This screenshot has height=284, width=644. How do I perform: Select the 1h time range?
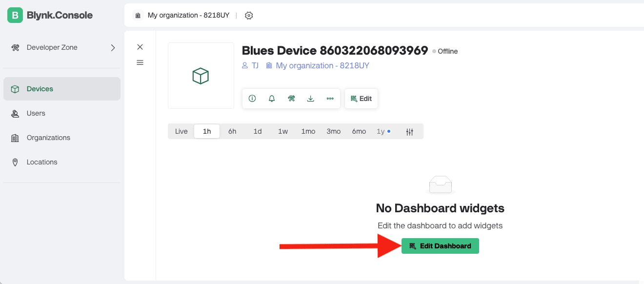coord(207,131)
